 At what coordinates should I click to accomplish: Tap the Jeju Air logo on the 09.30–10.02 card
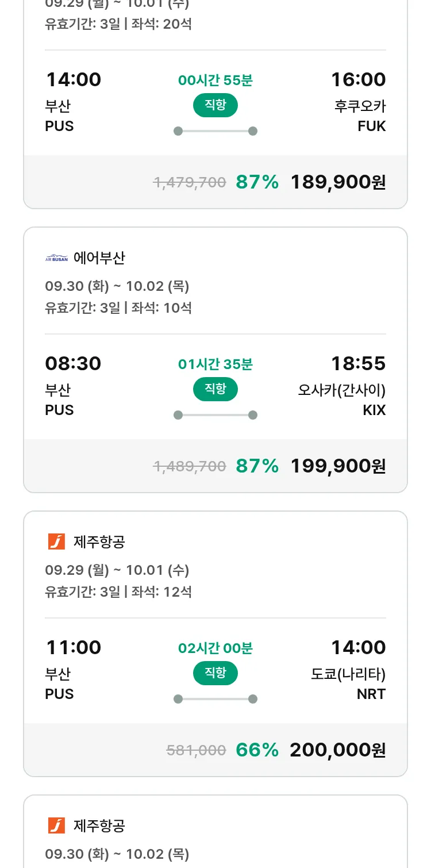coord(56,825)
